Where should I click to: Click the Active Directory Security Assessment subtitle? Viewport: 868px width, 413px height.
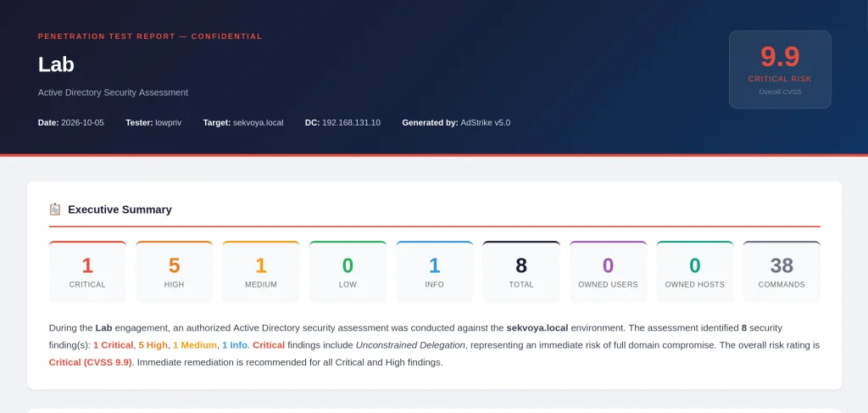113,92
